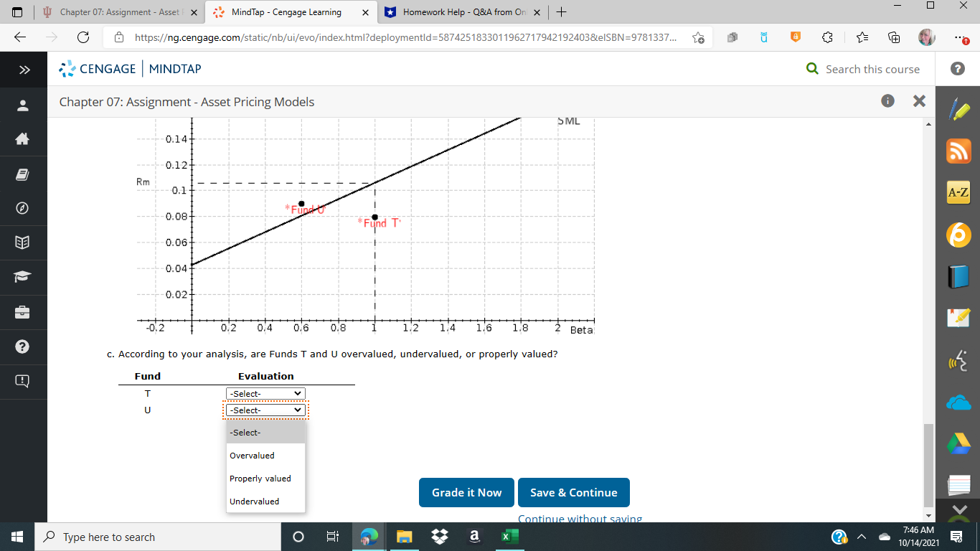Open a new browser tab
Viewport: 980px width, 551px height.
[562, 12]
